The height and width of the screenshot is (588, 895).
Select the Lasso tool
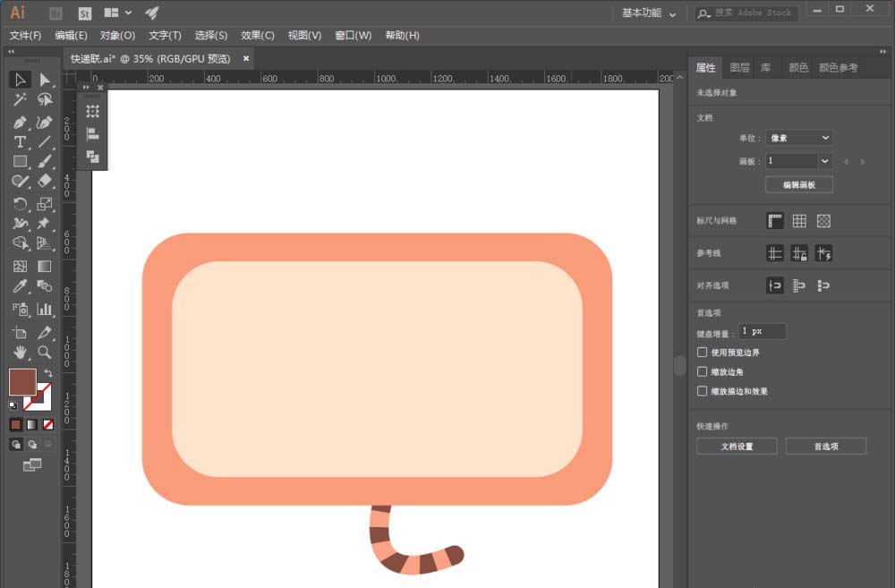pyautogui.click(x=45, y=99)
